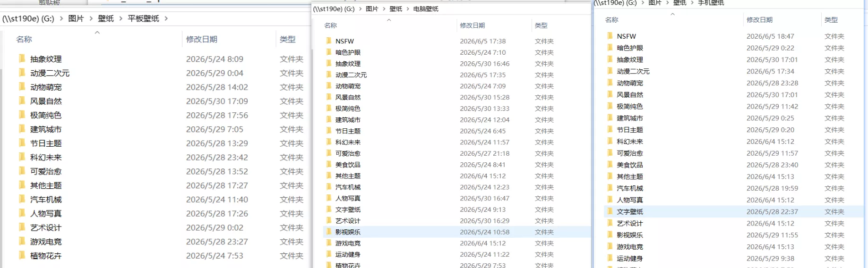Sort by 修改日期 column in 手机壁纸 window
This screenshot has width=868, height=268.
[760, 20]
